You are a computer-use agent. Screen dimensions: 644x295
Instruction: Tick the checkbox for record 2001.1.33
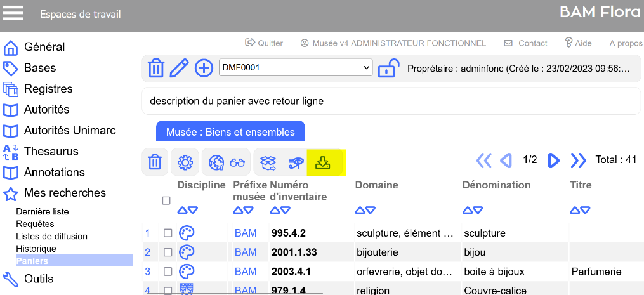168,252
